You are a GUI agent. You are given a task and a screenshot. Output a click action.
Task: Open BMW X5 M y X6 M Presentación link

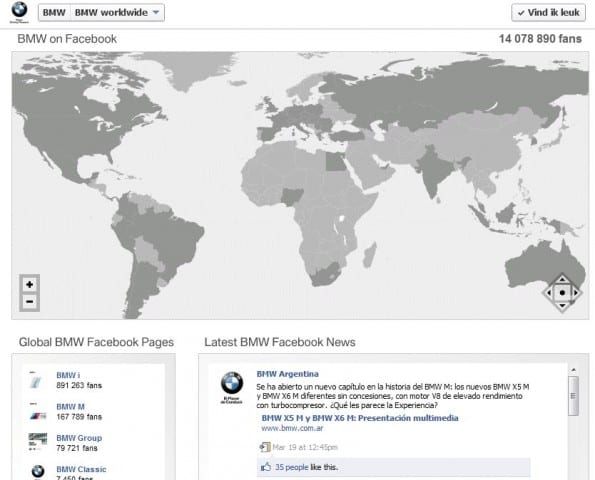[x=360, y=418]
